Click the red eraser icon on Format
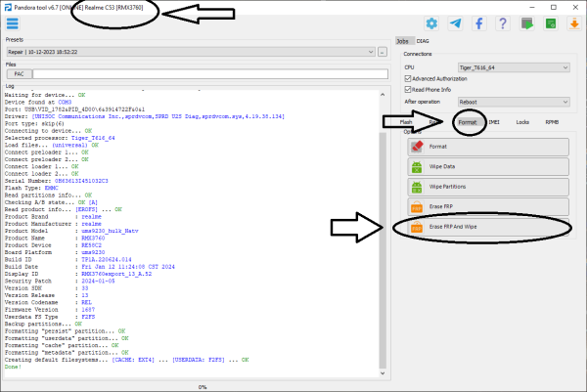Image resolution: width=587 pixels, height=392 pixels. click(417, 147)
